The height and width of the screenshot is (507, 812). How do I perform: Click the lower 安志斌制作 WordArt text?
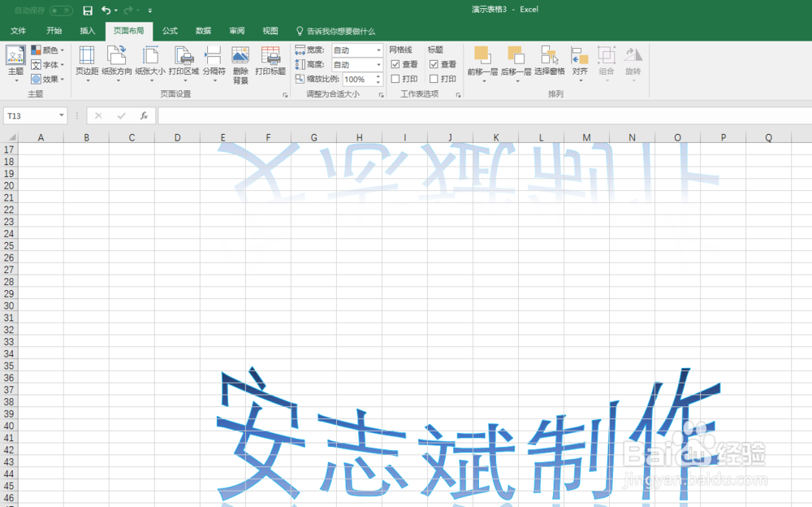(469, 435)
